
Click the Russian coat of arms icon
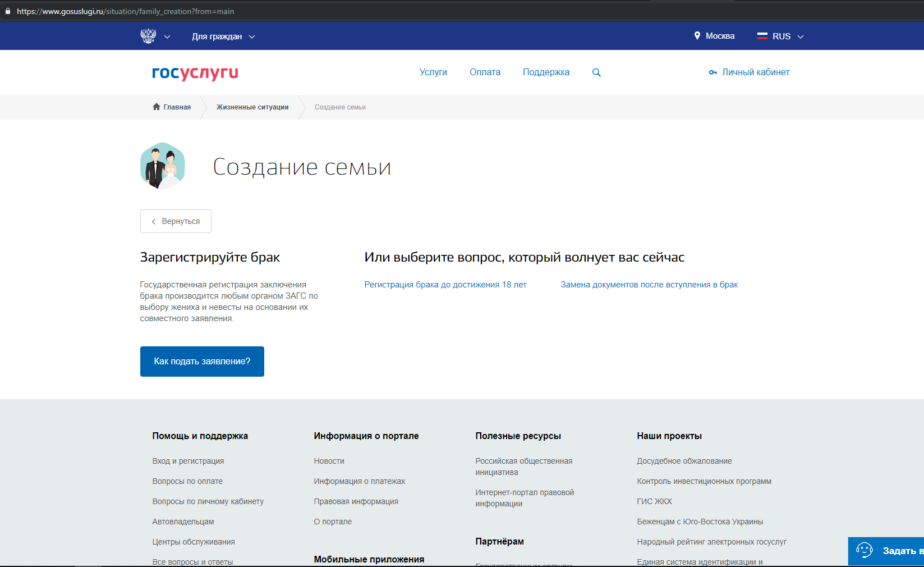[148, 36]
